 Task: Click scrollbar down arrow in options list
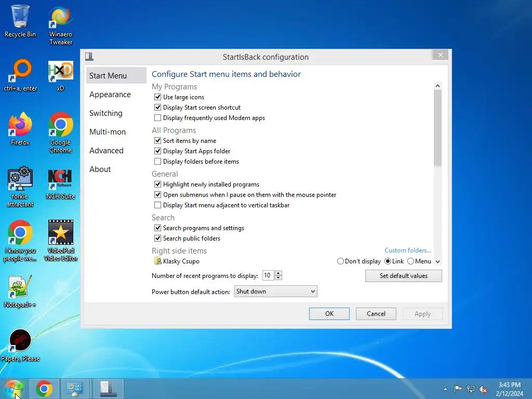(x=437, y=262)
